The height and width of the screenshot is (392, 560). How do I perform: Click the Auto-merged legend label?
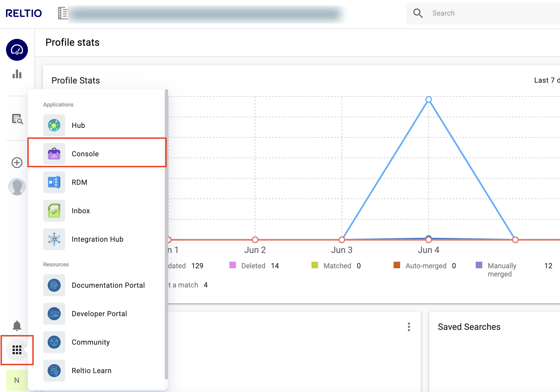426,266
